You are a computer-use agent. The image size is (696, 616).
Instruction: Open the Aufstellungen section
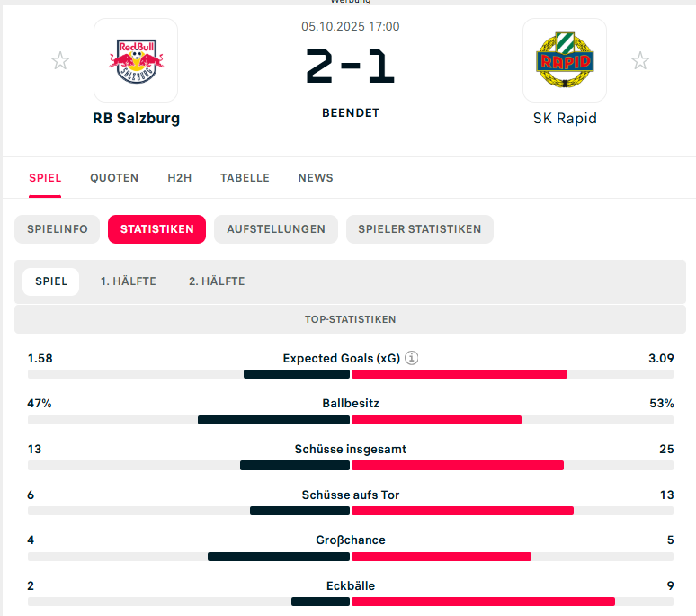click(276, 229)
